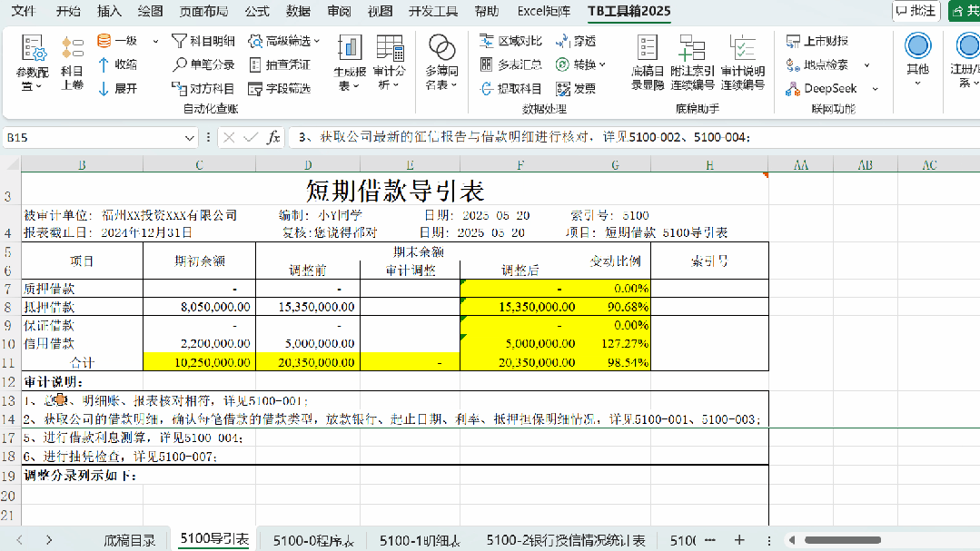Open the 抽查凭证 tool
Image resolution: width=980 pixels, height=551 pixels.
pyautogui.click(x=280, y=64)
